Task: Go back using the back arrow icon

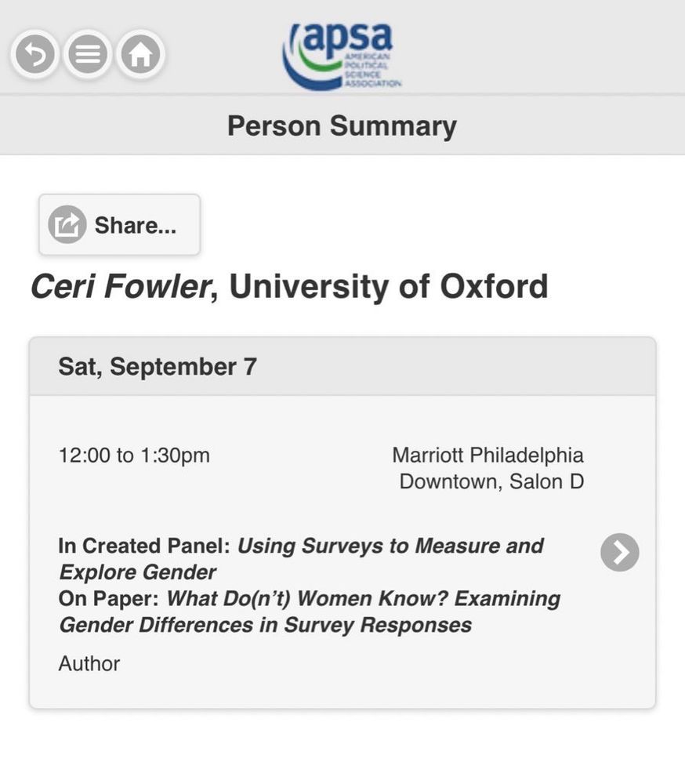Action: pos(34,55)
